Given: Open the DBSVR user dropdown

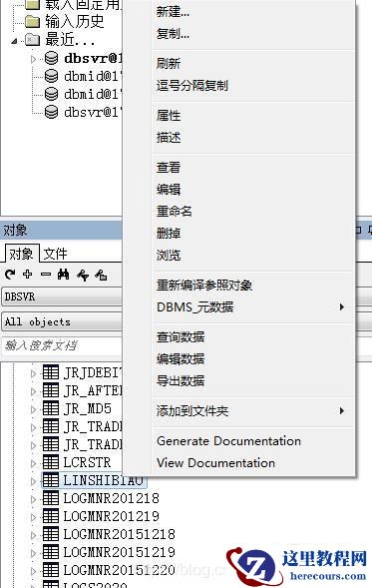Looking at the screenshot, I should pyautogui.click(x=62, y=296).
